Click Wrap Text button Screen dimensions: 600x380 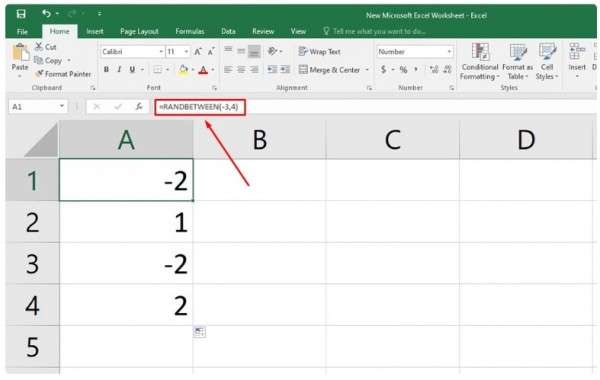click(320, 52)
